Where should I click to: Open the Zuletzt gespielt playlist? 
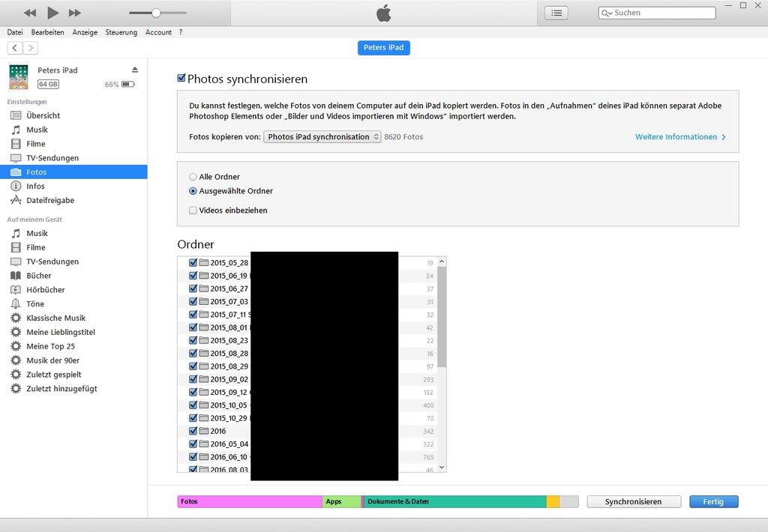pos(73,375)
